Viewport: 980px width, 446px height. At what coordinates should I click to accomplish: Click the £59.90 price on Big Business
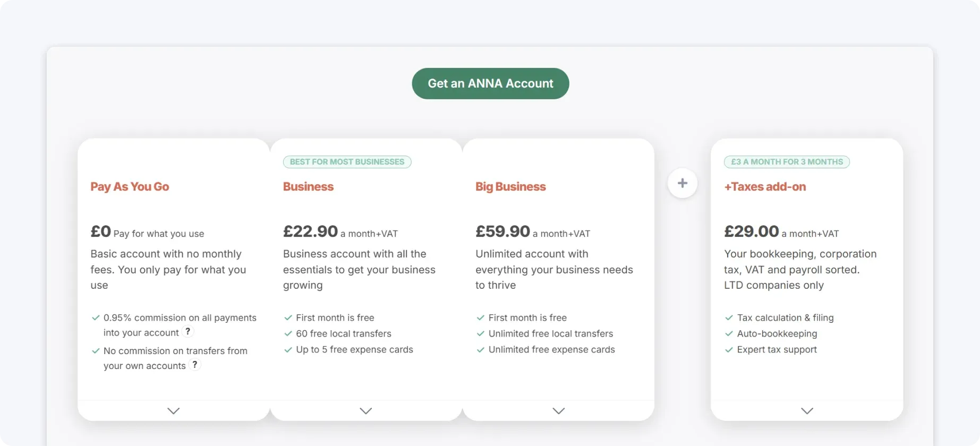pyautogui.click(x=502, y=231)
